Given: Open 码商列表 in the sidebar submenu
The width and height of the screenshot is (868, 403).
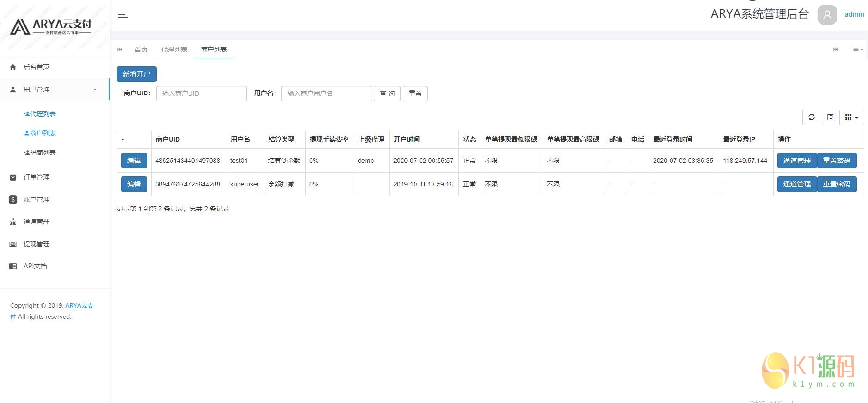Looking at the screenshot, I should [40, 153].
